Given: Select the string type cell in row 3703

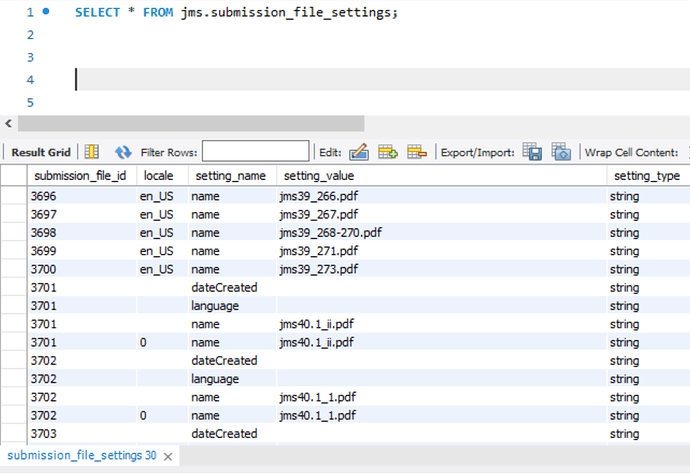Looking at the screenshot, I should click(648, 433).
